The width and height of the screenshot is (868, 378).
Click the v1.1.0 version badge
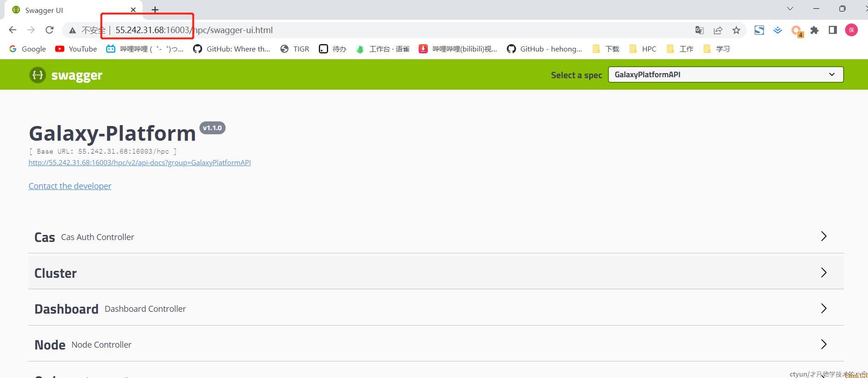click(212, 128)
